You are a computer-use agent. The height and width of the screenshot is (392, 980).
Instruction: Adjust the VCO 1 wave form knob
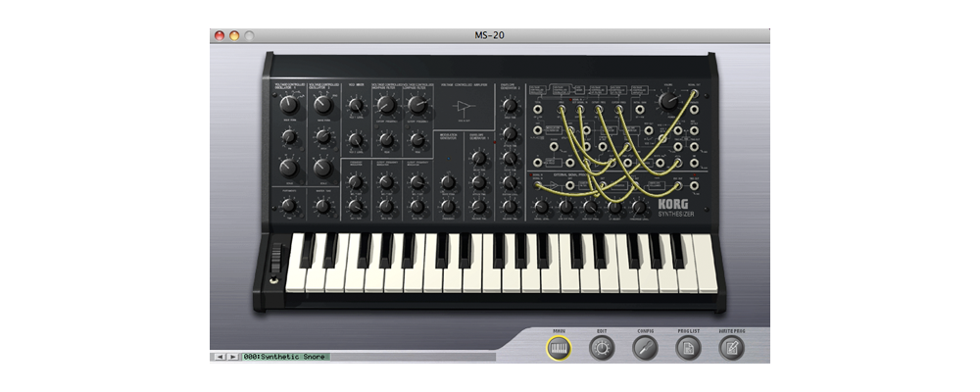tap(289, 105)
